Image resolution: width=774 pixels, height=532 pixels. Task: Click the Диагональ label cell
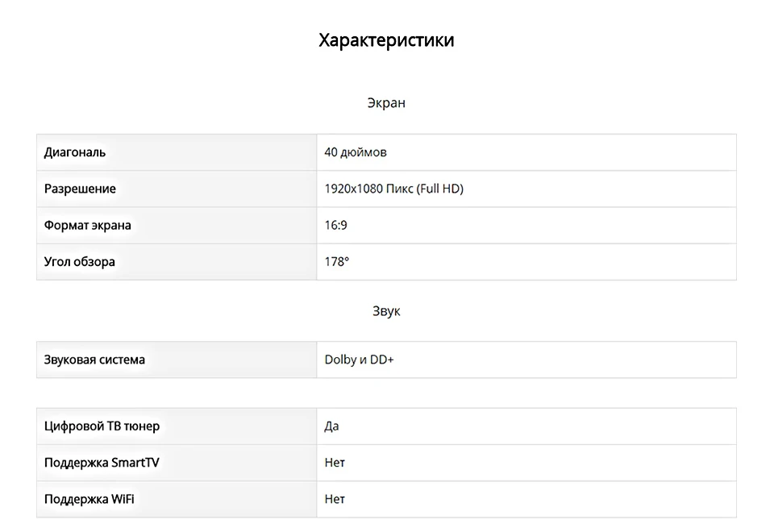177,152
